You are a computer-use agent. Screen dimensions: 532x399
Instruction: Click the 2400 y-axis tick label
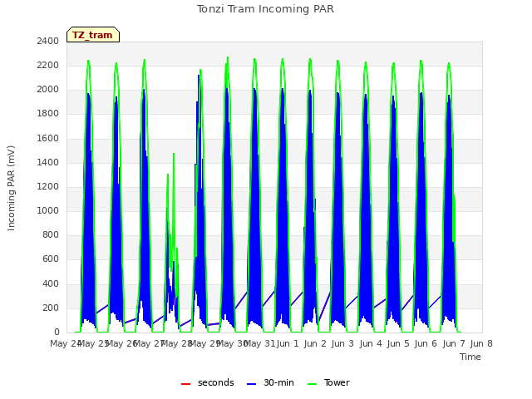pyautogui.click(x=48, y=41)
